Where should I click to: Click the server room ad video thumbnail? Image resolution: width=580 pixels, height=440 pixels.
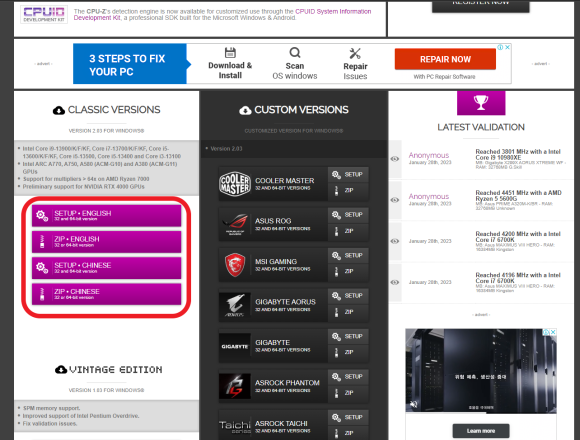(481, 370)
